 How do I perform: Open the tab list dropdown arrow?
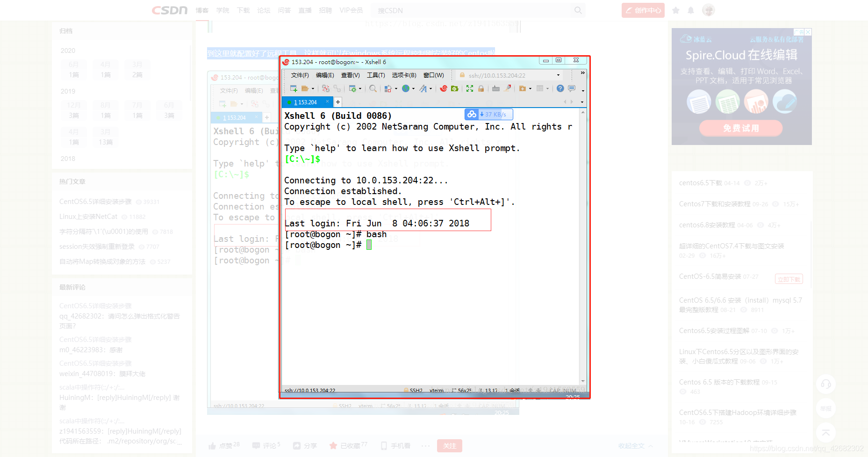click(x=582, y=102)
